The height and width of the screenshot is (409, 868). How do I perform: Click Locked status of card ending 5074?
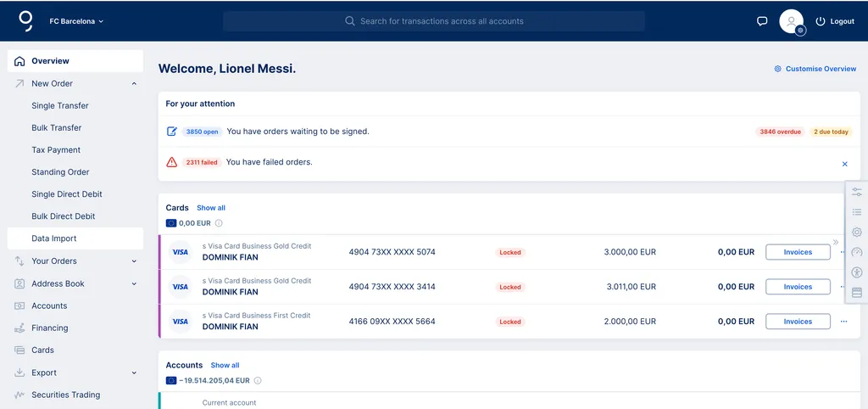click(x=509, y=252)
